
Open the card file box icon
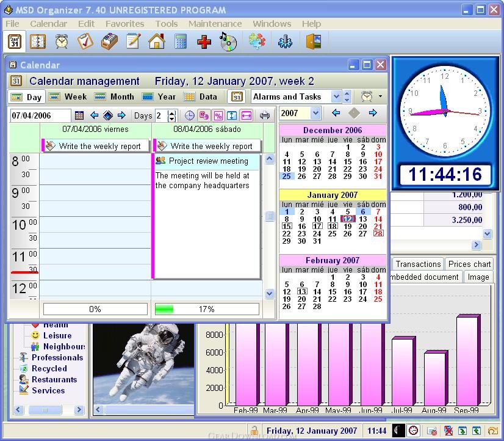point(109,42)
